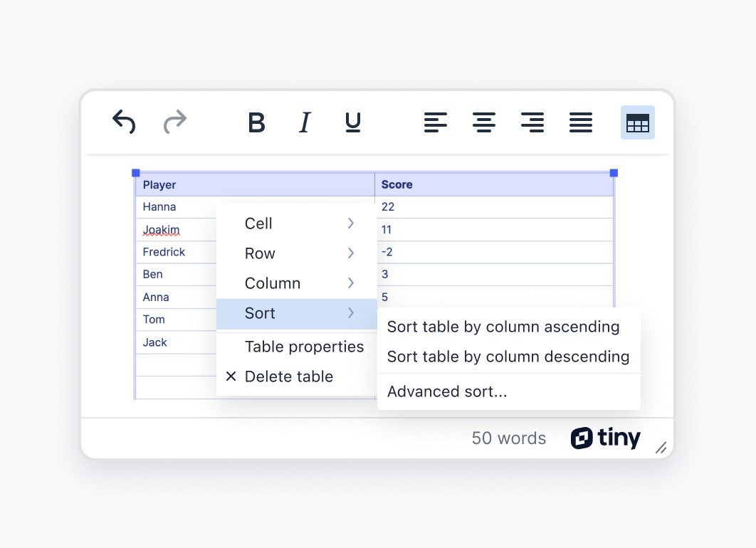Apply right text alignment

532,122
